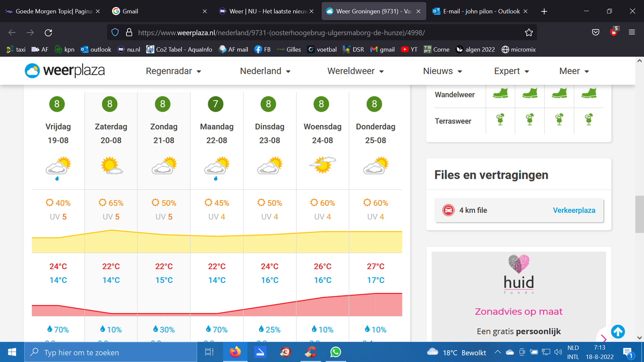Click the 27°C Donderdag max temperature
The image size is (644, 362).
click(376, 267)
